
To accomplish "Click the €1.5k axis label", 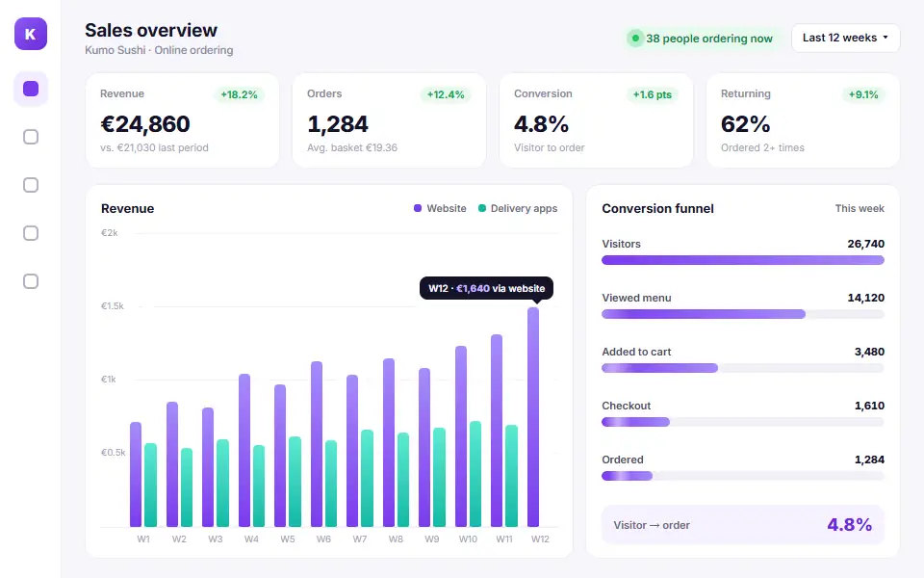I will point(113,306).
